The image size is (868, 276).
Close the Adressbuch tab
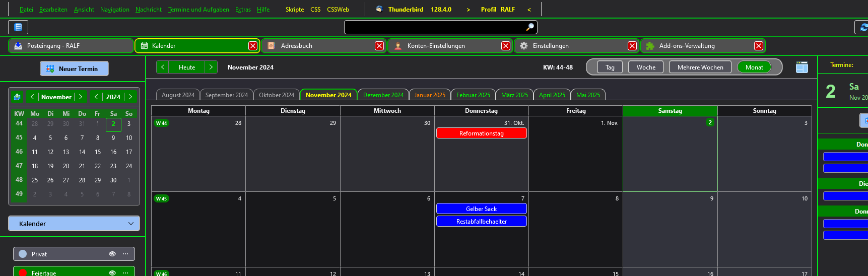click(379, 46)
